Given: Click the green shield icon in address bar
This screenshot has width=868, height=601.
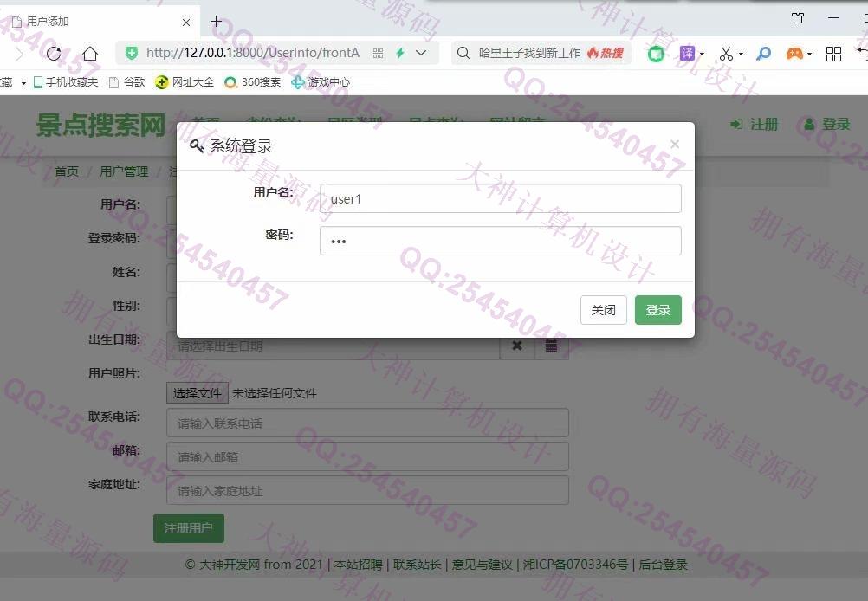Looking at the screenshot, I should 132,53.
